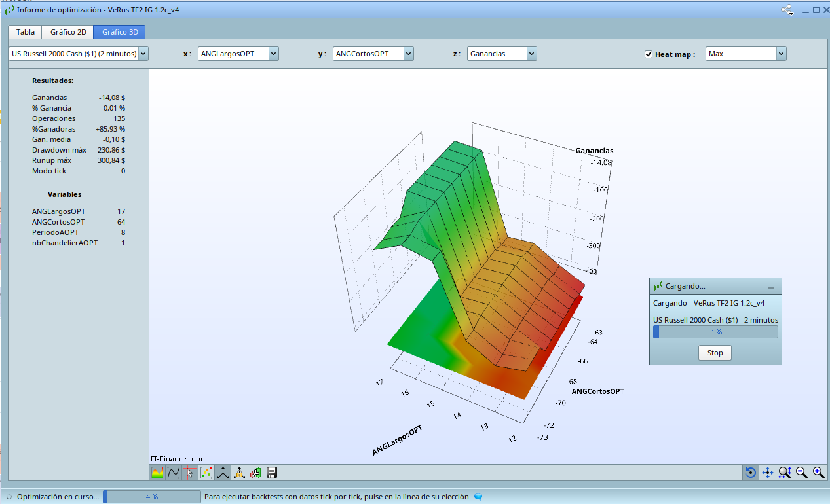Click the zoom in magnifier icon
This screenshot has width=830, height=504.
[818, 472]
